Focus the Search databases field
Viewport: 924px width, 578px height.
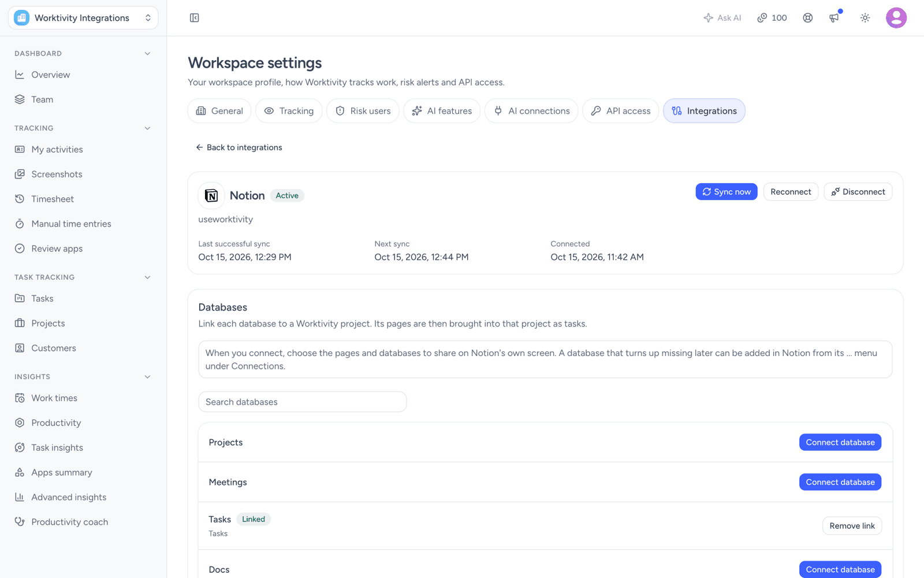[303, 402]
